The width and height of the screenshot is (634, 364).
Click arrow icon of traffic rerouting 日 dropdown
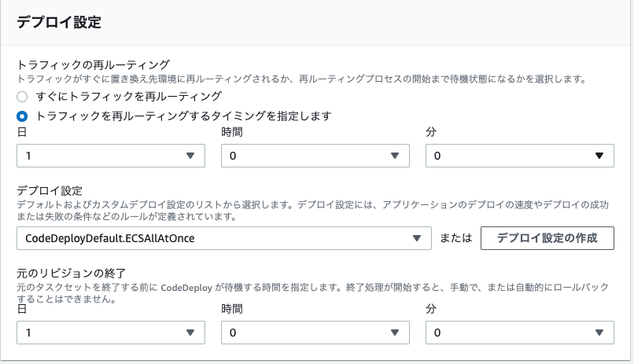click(190, 156)
